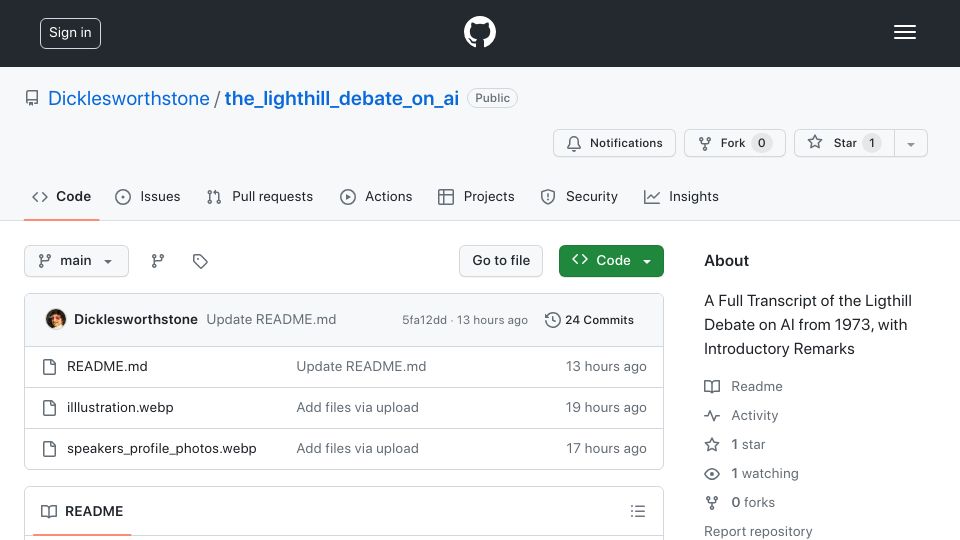Open the Projects tab
This screenshot has height=540, width=960.
point(476,197)
